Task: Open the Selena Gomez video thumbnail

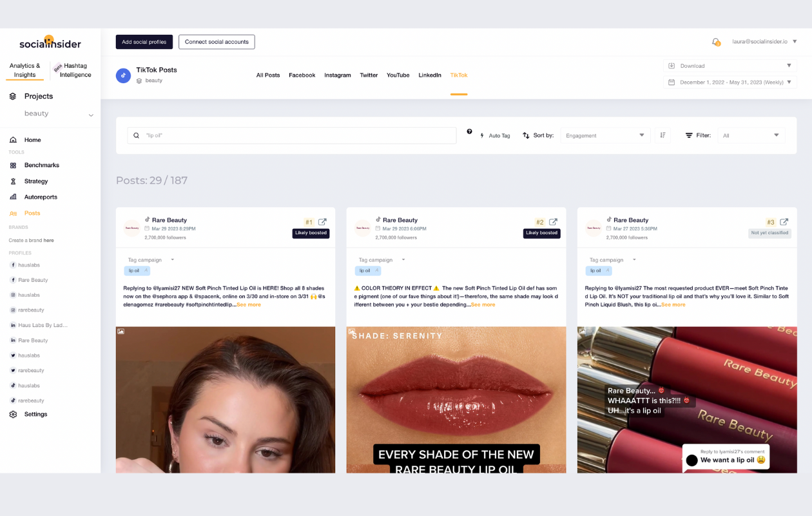Action: (226, 400)
